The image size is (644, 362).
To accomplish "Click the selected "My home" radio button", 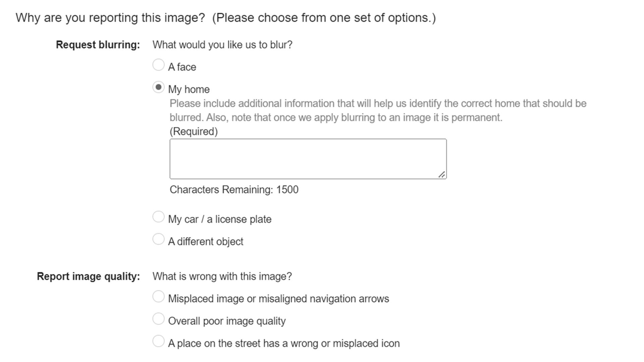I will coord(158,87).
